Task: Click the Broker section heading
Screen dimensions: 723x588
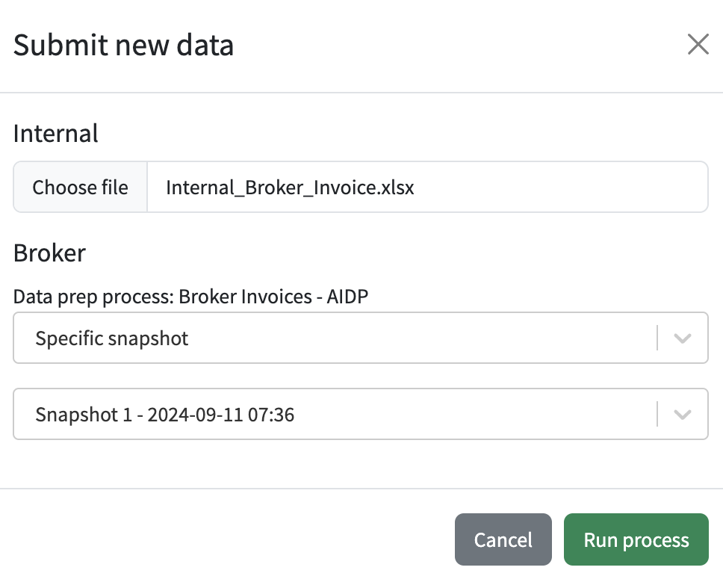Action: [x=49, y=253]
